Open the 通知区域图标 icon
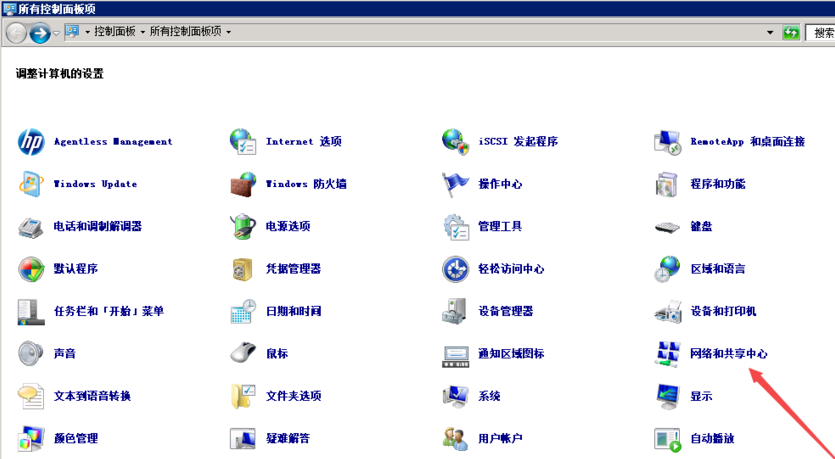The height and width of the screenshot is (459, 835). pyautogui.click(x=456, y=355)
